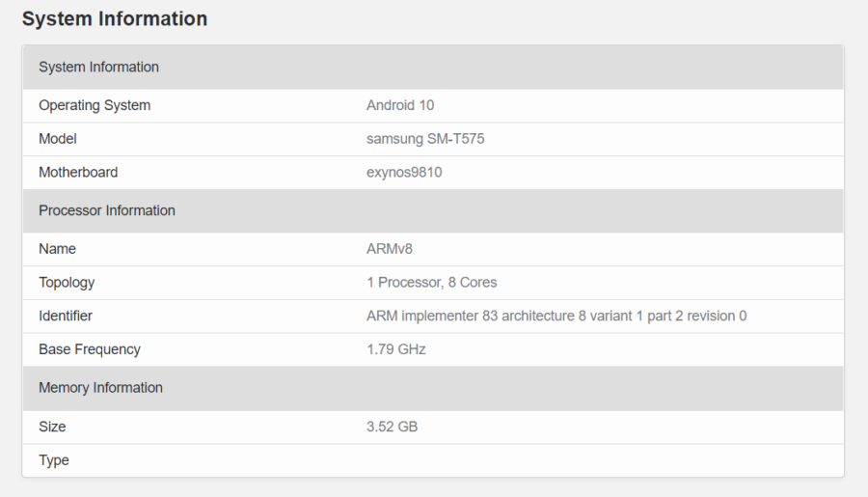868x497 pixels.
Task: Select the 3.52 GB memory size value
Action: point(393,427)
